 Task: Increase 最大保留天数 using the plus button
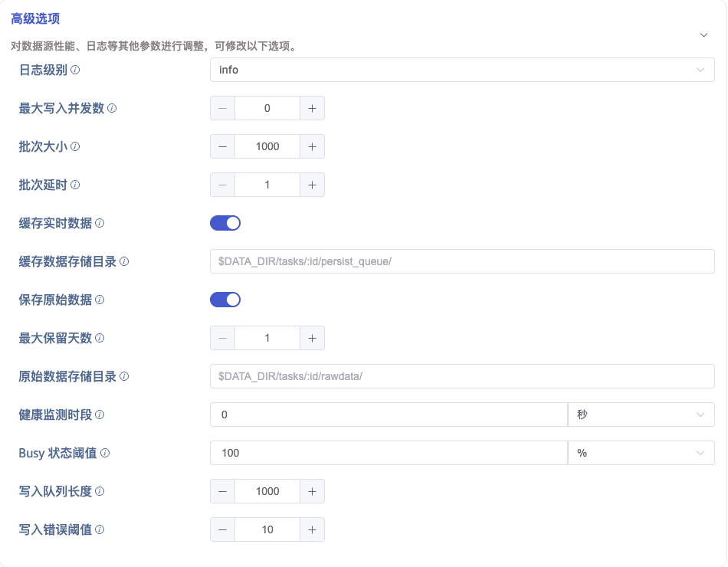click(x=312, y=338)
